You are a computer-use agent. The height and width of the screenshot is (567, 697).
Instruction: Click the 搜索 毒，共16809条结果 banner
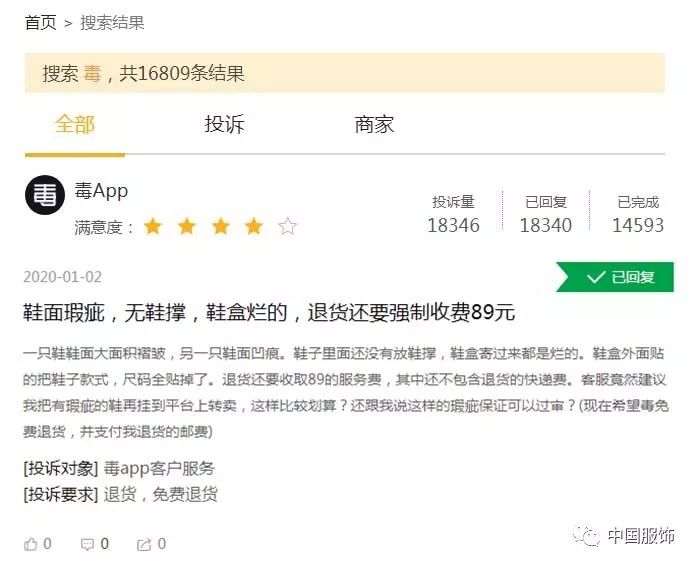(x=345, y=73)
